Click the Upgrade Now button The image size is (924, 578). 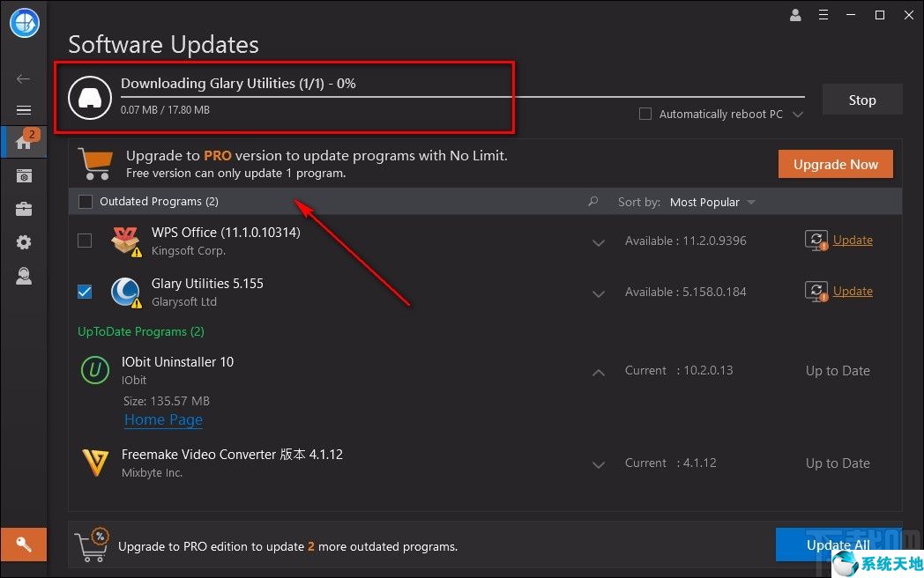point(836,164)
